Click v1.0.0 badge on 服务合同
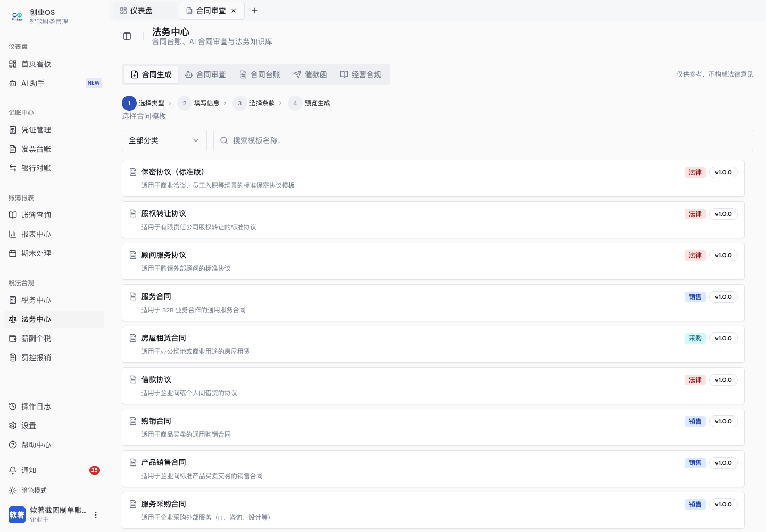766x532 pixels. pos(723,297)
